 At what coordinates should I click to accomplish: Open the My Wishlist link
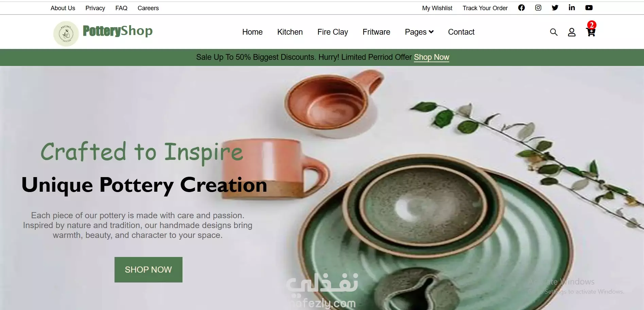(x=437, y=8)
